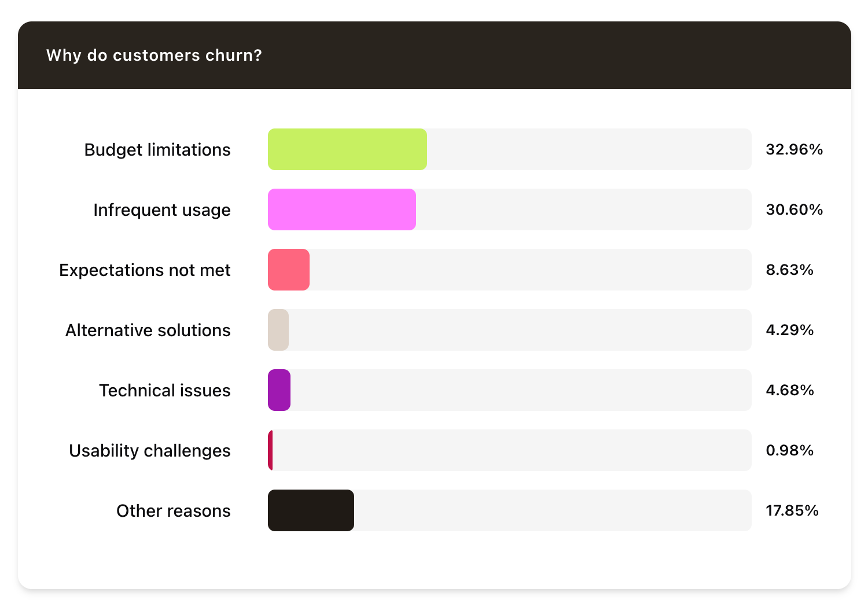Select the 30.60% percentage
This screenshot has height=603, width=868.
pos(794,209)
